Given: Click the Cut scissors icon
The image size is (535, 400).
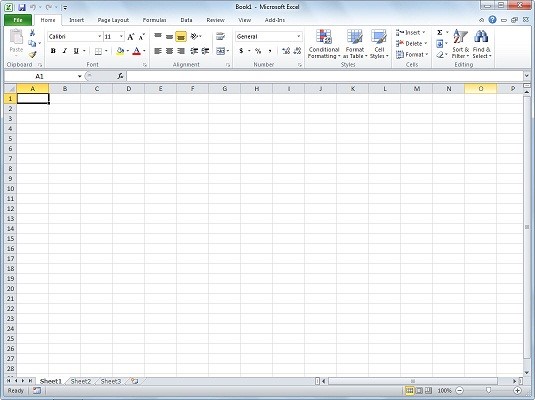Looking at the screenshot, I should coord(32,33).
